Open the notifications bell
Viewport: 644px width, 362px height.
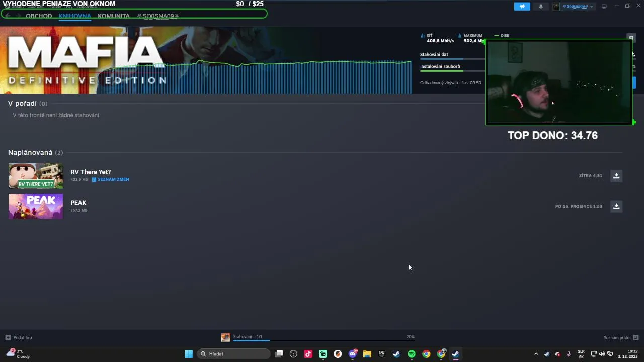(x=541, y=7)
